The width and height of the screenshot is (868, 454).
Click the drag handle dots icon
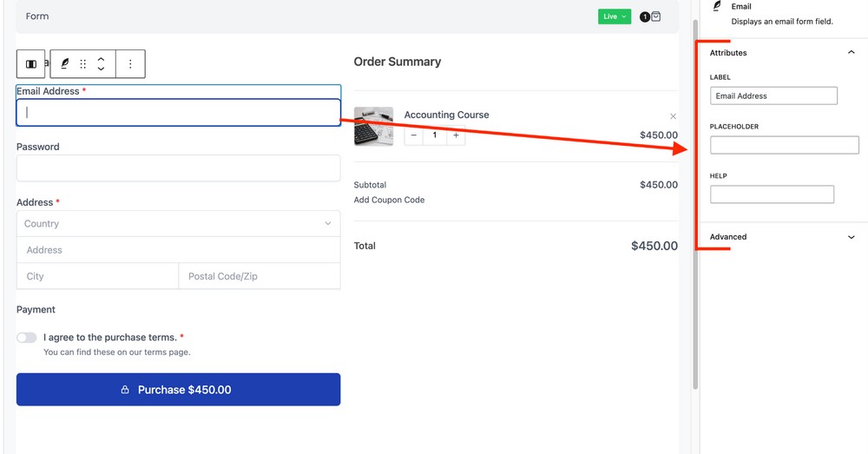83,64
